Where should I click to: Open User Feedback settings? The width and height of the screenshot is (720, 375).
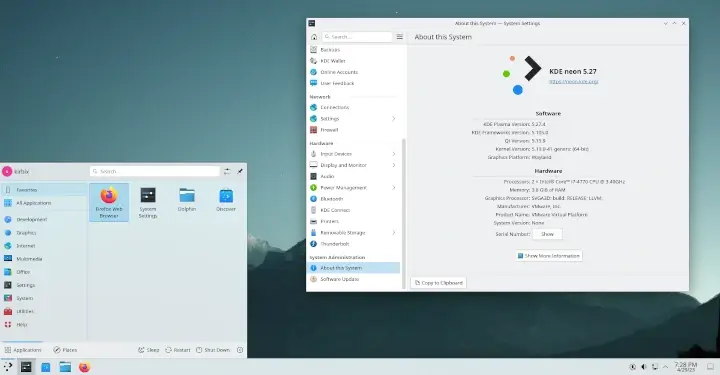[x=354, y=83]
